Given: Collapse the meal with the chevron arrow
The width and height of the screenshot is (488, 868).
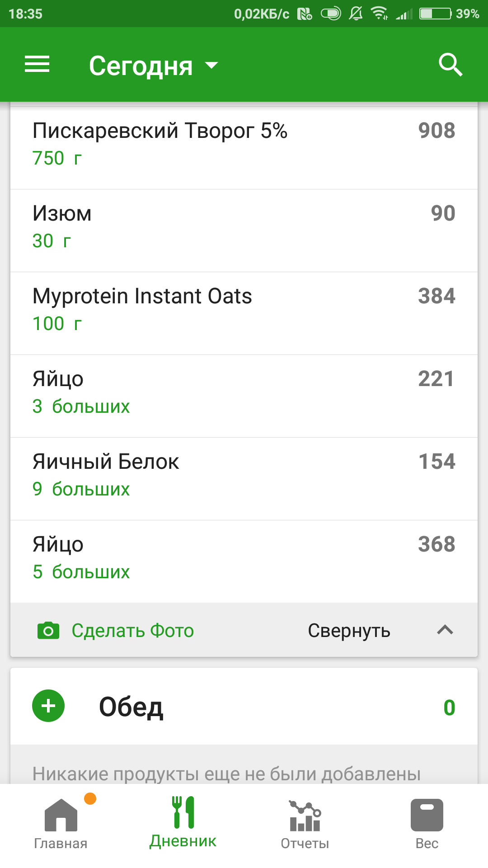Looking at the screenshot, I should [x=445, y=630].
